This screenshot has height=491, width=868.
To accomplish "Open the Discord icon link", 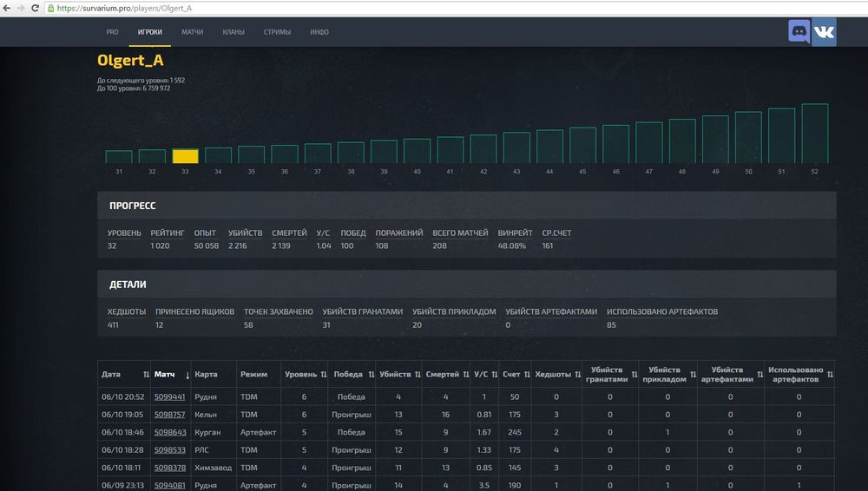I will [x=799, y=32].
